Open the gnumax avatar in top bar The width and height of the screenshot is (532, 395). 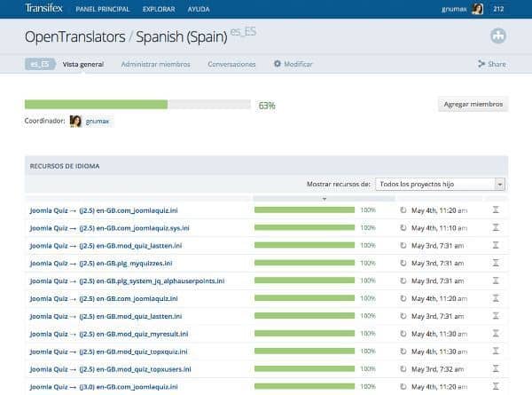(x=478, y=9)
